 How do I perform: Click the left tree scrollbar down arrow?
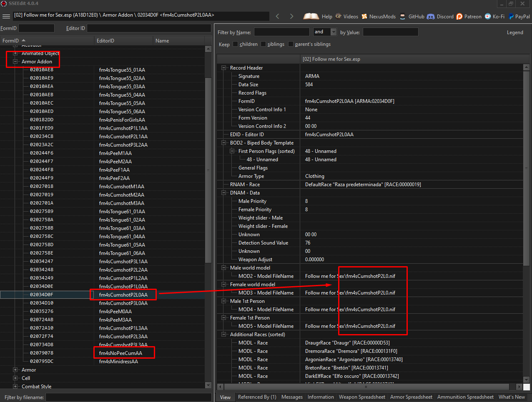click(208, 386)
